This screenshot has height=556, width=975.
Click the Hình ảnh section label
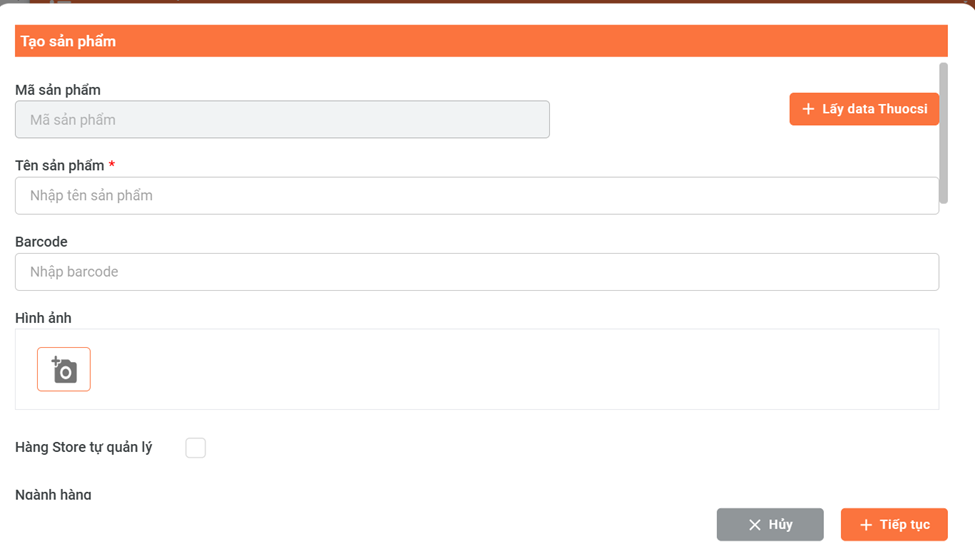click(43, 318)
